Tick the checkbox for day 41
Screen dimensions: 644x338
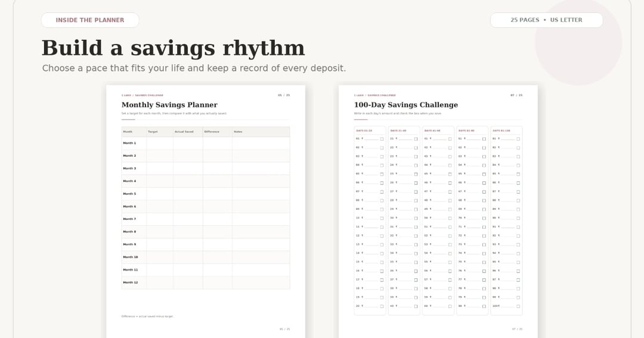pos(450,139)
